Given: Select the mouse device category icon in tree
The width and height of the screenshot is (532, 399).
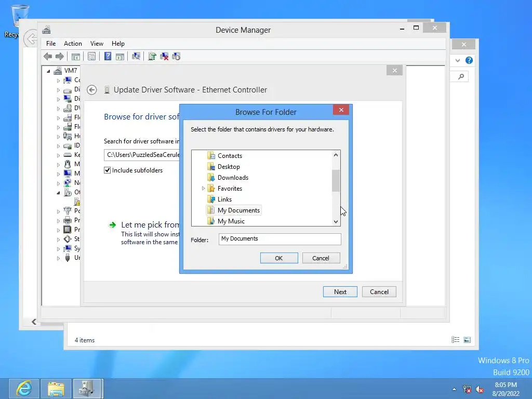Looking at the screenshot, I should (x=68, y=164).
